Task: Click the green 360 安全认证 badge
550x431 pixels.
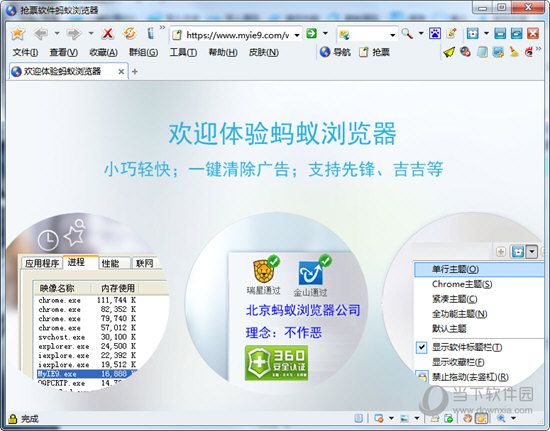Action: 276,363
